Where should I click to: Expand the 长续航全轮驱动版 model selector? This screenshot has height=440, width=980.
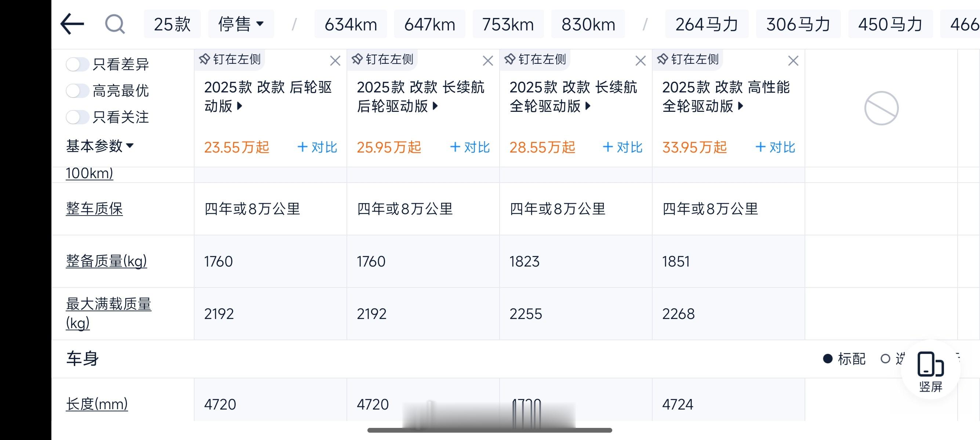coord(573,96)
